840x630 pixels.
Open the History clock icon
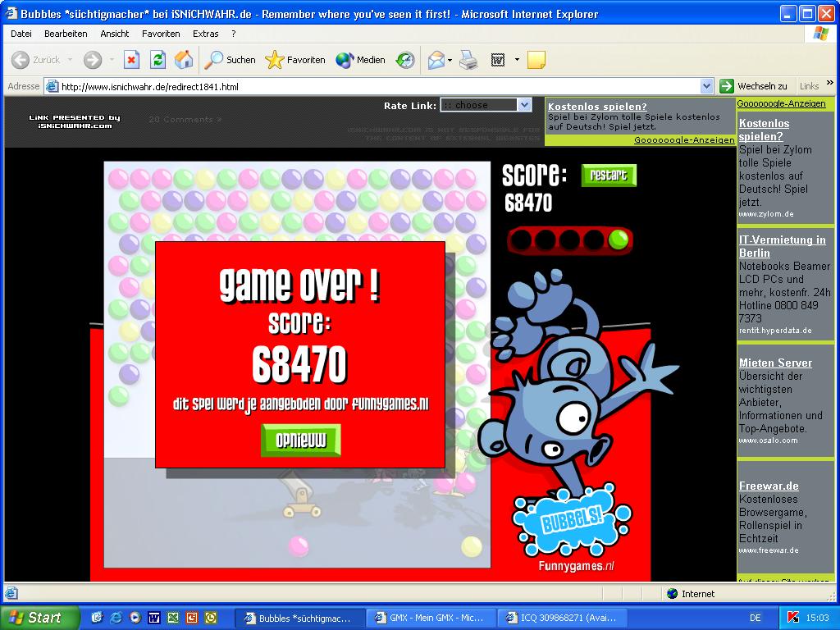pos(405,60)
